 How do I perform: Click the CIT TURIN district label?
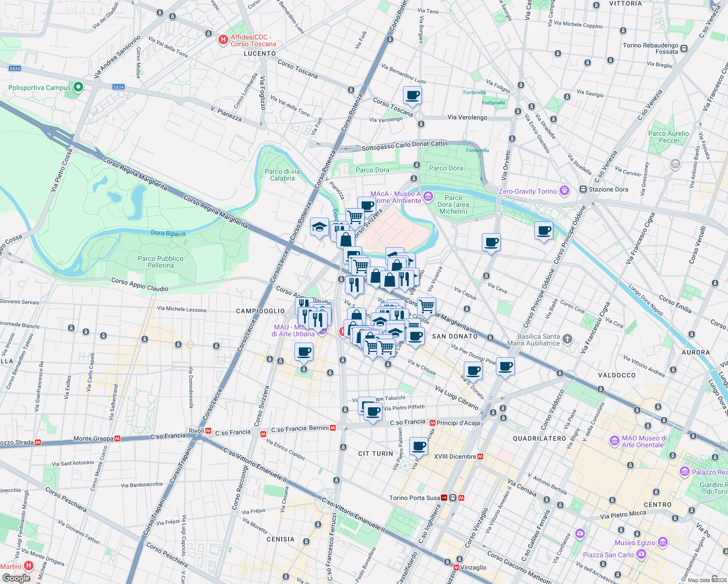tap(376, 454)
